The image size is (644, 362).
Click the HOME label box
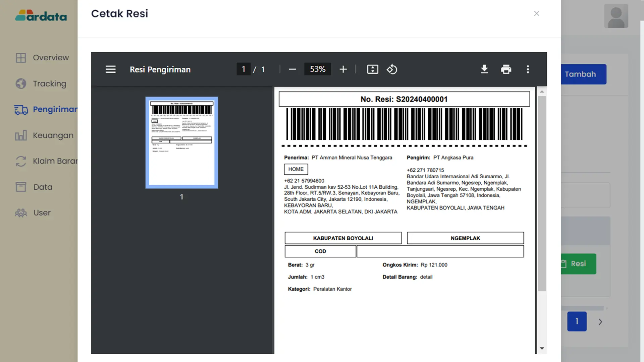pyautogui.click(x=296, y=169)
